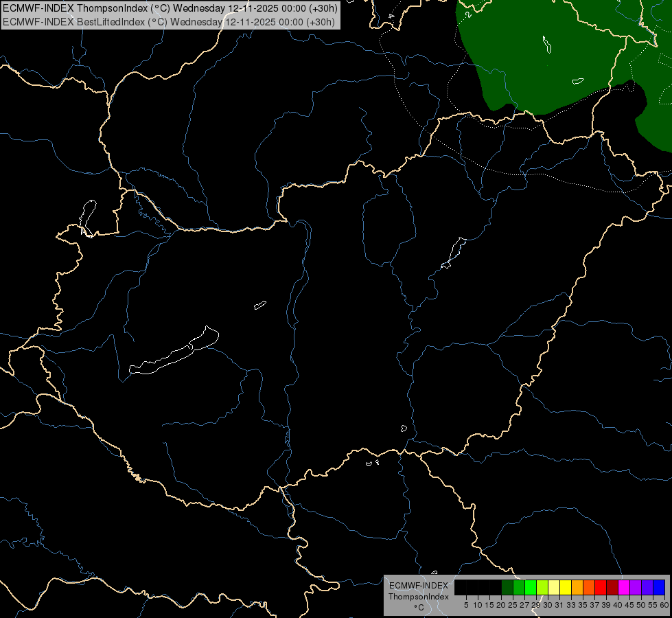Click the medium green 25–27 legend swatch
This screenshot has width=672, height=618.
(x=519, y=587)
